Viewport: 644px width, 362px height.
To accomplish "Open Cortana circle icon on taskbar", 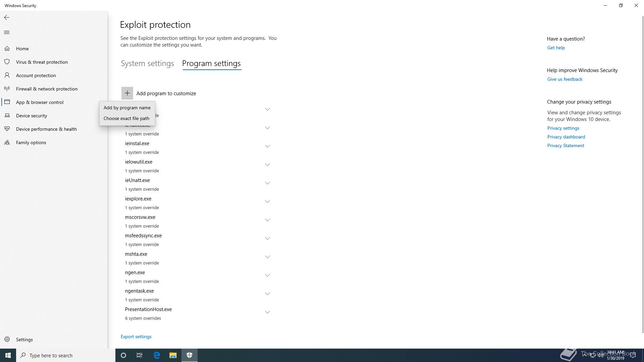I will pyautogui.click(x=123, y=355).
